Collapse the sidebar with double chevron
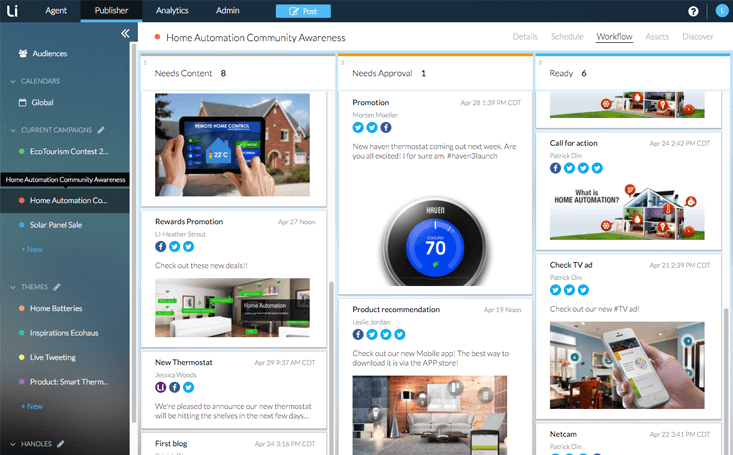Screen dimensions: 733x455 pos(125,33)
